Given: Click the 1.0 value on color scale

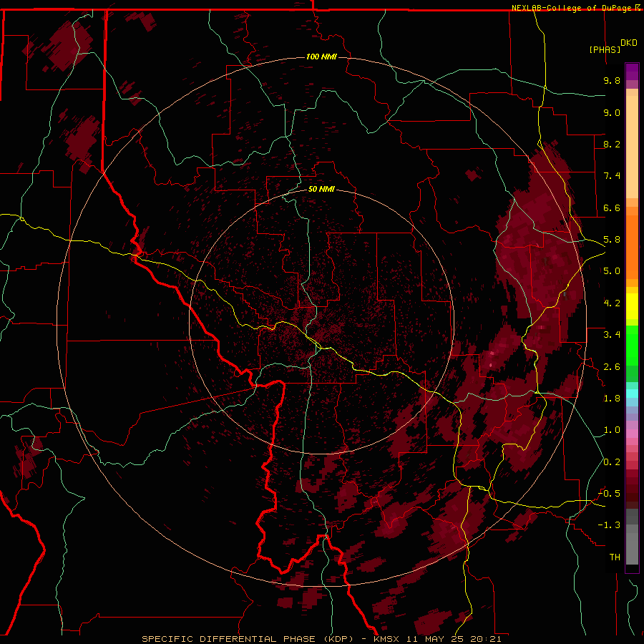Looking at the screenshot, I should [612, 430].
